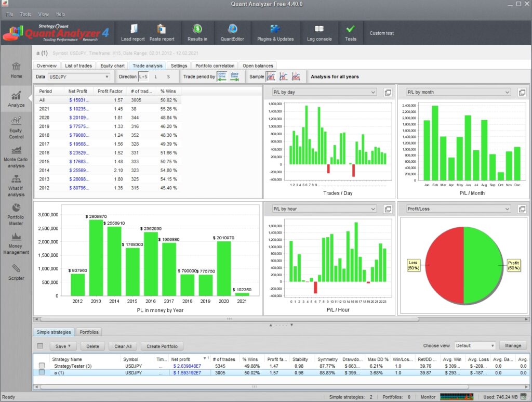This screenshot has width=532, height=402.
Task: Click the Paste report clipboard icon
Action: 162,29
